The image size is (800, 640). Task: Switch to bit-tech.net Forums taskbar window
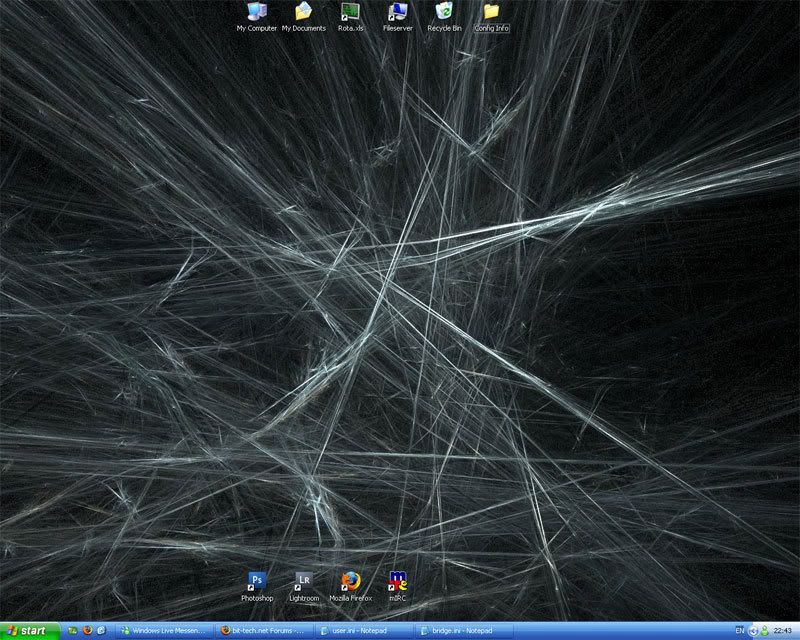click(x=265, y=631)
